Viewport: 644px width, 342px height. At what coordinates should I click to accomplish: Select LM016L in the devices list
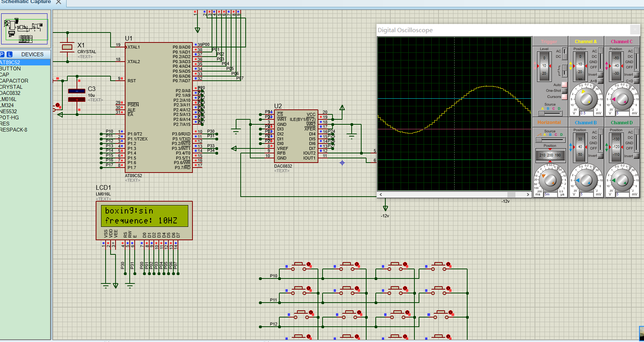point(25,99)
